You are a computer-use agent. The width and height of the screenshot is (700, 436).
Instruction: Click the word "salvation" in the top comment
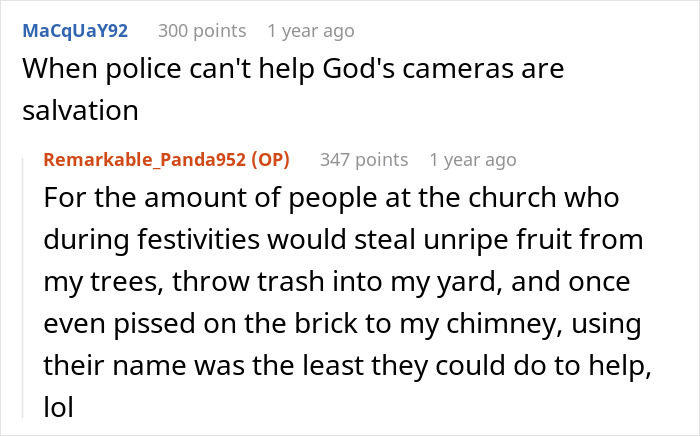[80, 111]
